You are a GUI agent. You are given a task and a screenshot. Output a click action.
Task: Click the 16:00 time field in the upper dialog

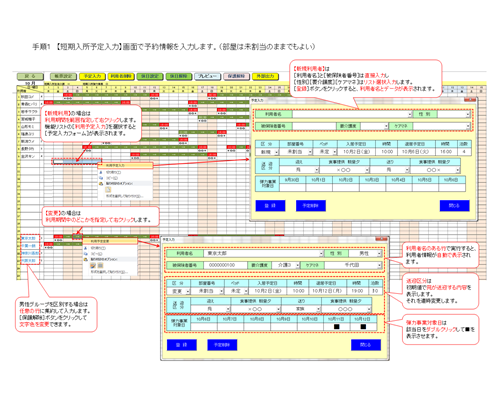[446, 152]
